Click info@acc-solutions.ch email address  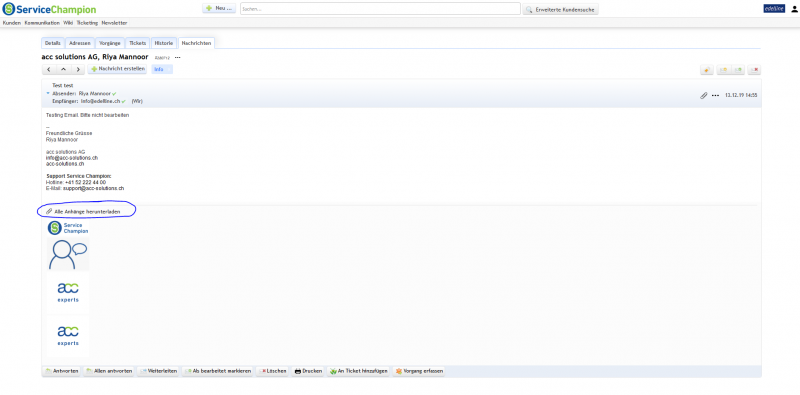pyautogui.click(x=72, y=158)
